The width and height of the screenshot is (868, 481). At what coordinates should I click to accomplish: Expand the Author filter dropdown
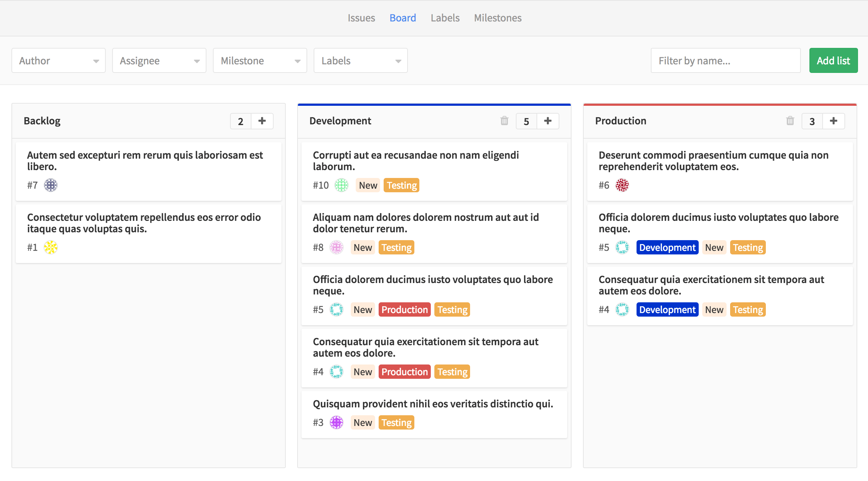[x=58, y=60]
